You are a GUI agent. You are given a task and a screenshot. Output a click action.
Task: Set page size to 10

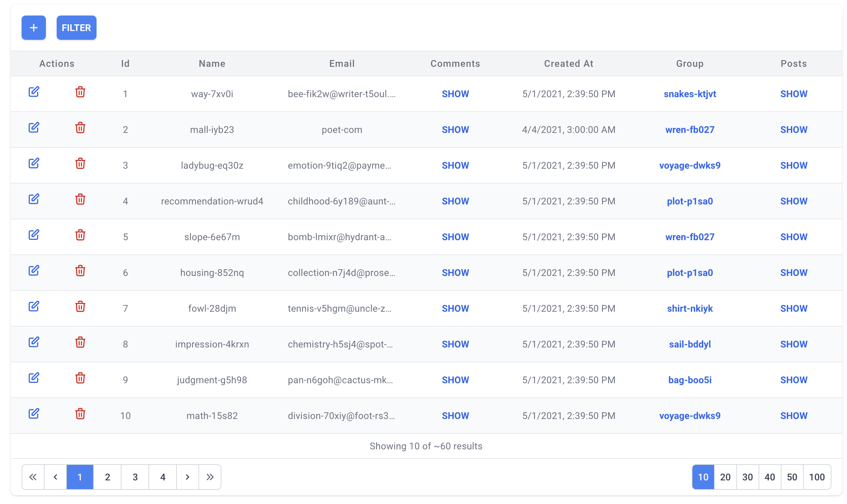point(703,477)
